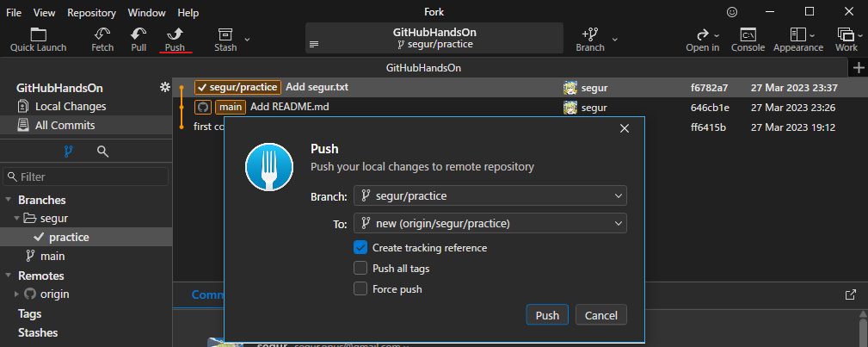Open repository settings gear icon
This screenshot has height=347, width=868.
[164, 88]
